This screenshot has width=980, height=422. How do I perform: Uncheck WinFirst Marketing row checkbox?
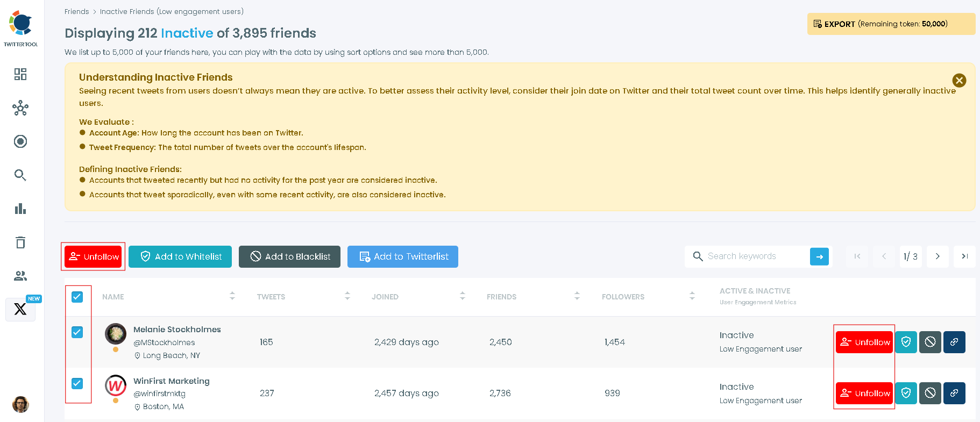tap(77, 383)
